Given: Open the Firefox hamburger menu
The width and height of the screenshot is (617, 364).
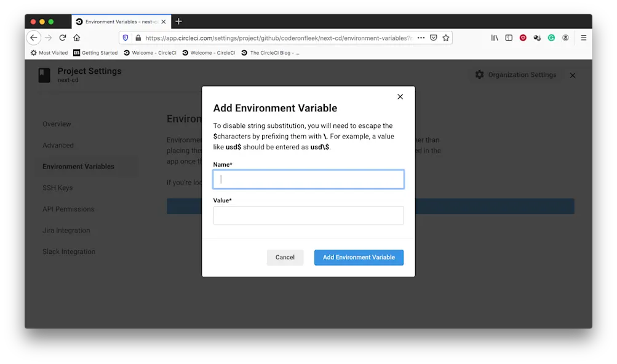Looking at the screenshot, I should pyautogui.click(x=583, y=38).
